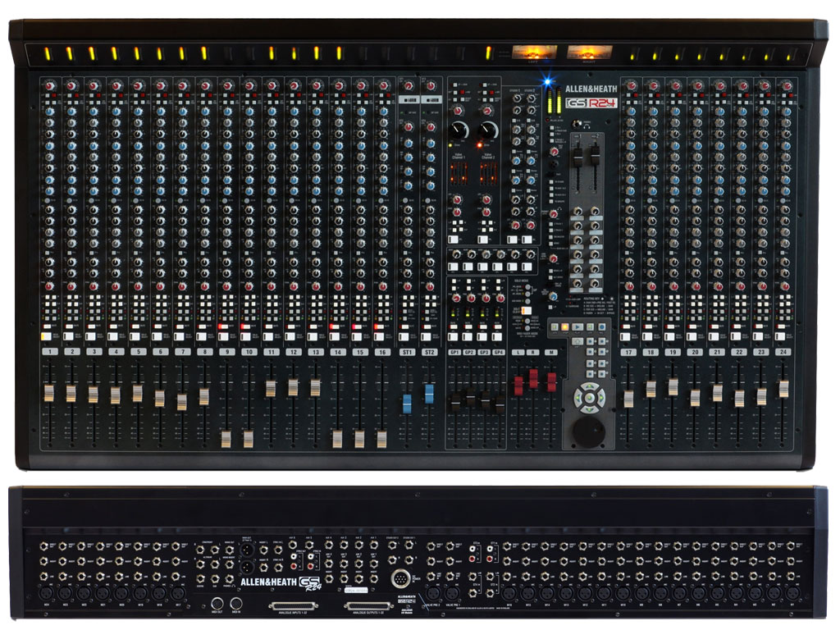Click the Valve Channel 2 large black knob
The image size is (840, 630).
(x=488, y=130)
